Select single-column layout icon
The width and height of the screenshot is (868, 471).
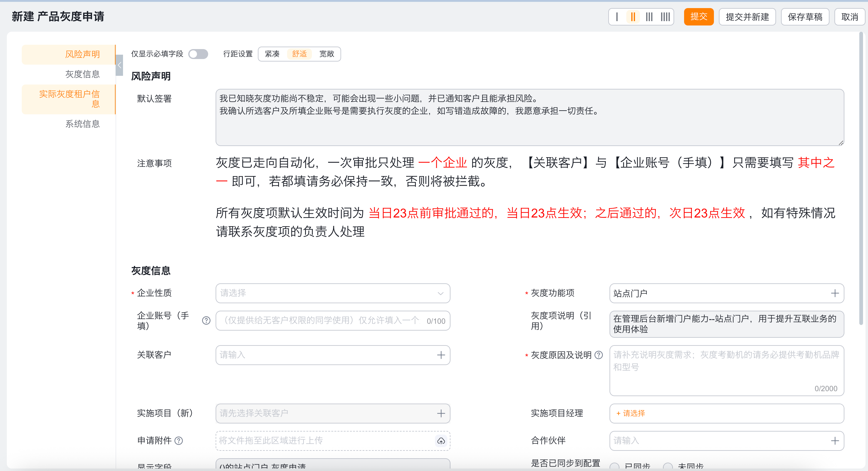[x=617, y=17]
